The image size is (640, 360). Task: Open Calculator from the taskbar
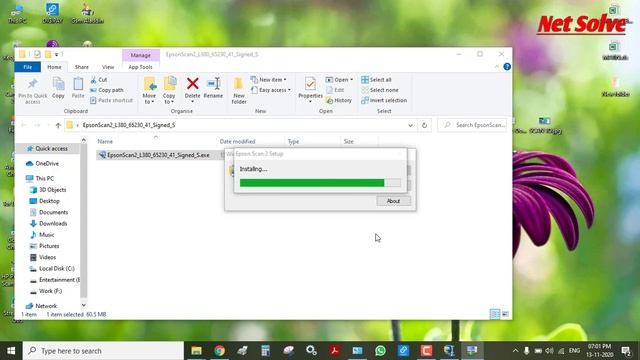[265, 351]
